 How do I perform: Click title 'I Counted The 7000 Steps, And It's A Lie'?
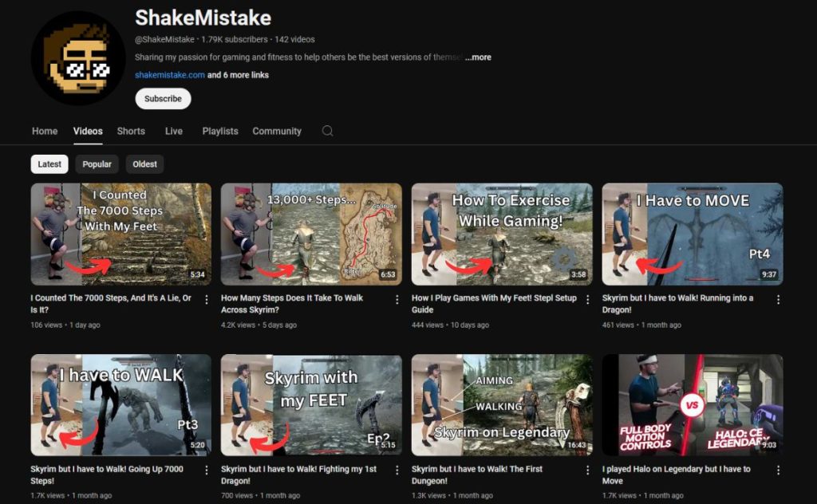111,304
